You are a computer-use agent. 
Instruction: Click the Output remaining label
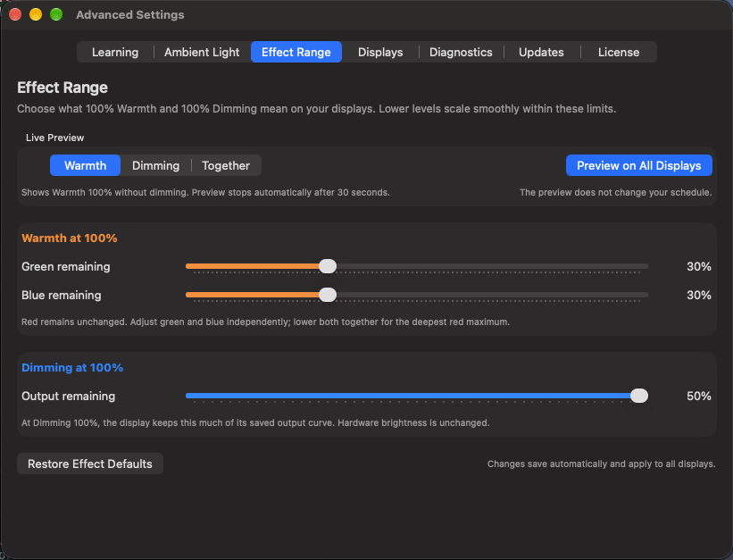click(68, 397)
